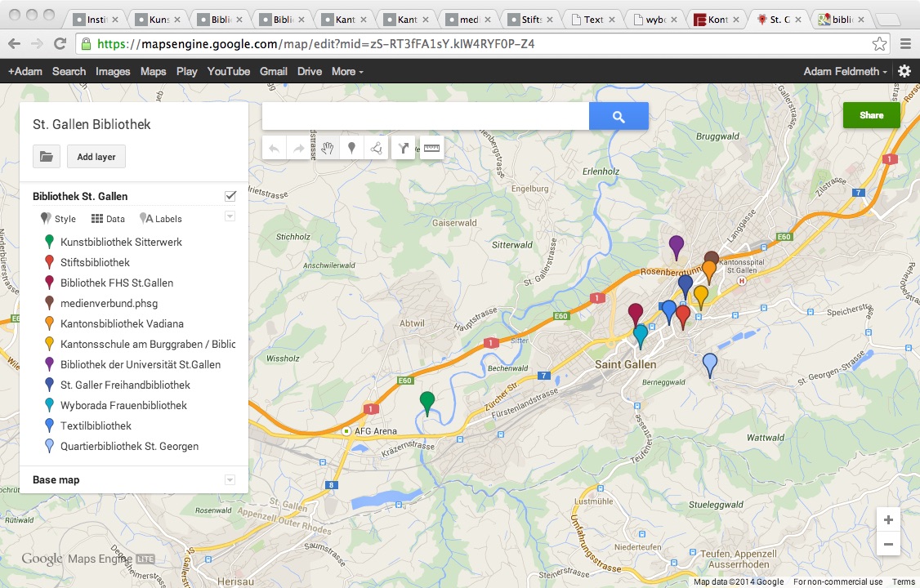
Task: Click the purple Universität St.Gallen map pin
Action: click(676, 244)
